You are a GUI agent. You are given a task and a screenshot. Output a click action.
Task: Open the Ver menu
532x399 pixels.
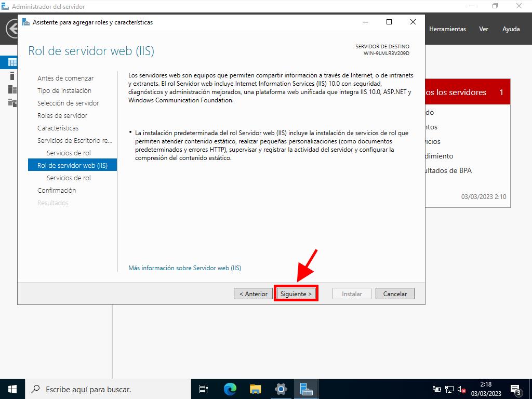[x=484, y=29]
